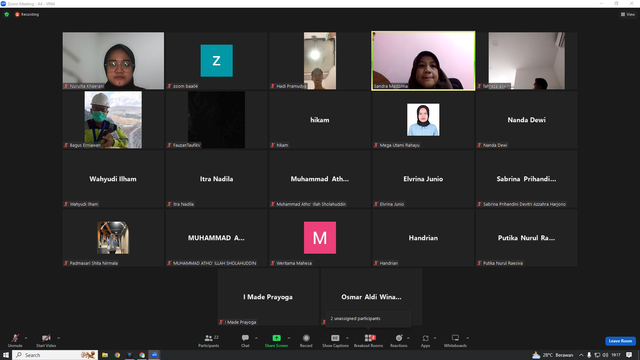The height and width of the screenshot is (360, 640).
Task: Open the View layout menu
Action: coord(628,14)
